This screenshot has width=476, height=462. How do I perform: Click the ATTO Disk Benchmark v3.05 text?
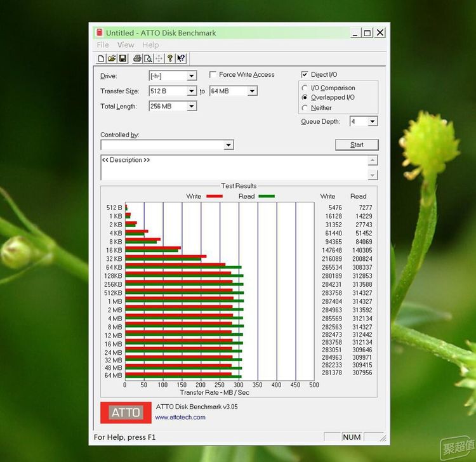click(197, 407)
